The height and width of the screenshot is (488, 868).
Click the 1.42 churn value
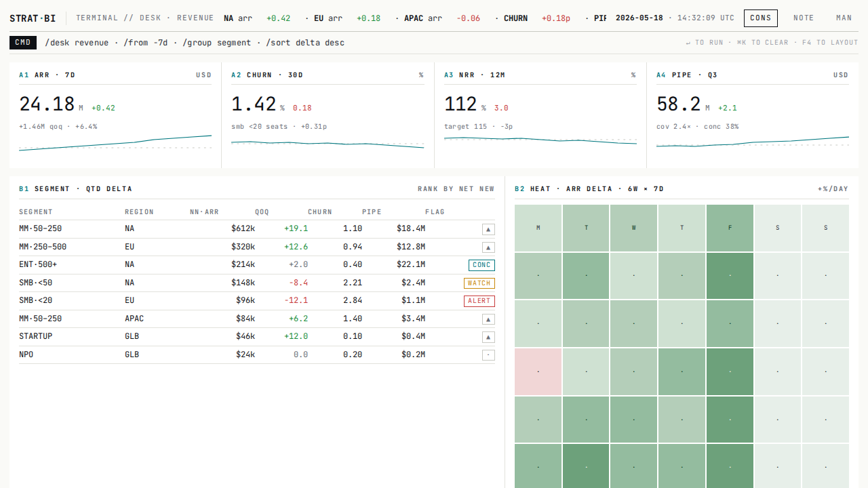coord(254,104)
